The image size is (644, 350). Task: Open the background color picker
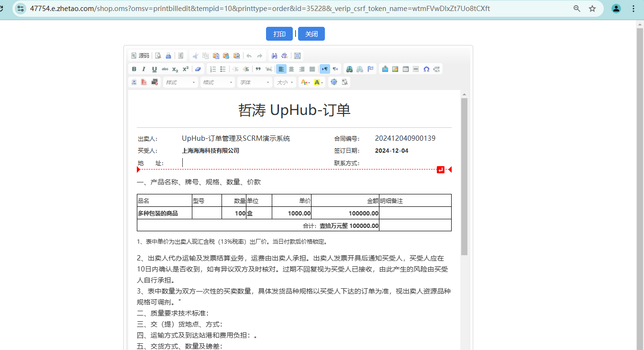point(319,82)
